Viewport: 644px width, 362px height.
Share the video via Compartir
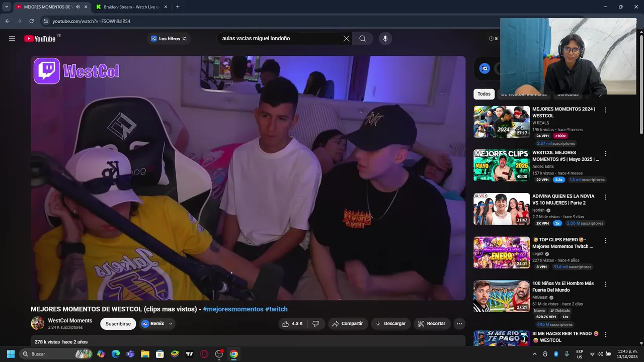pyautogui.click(x=348, y=324)
